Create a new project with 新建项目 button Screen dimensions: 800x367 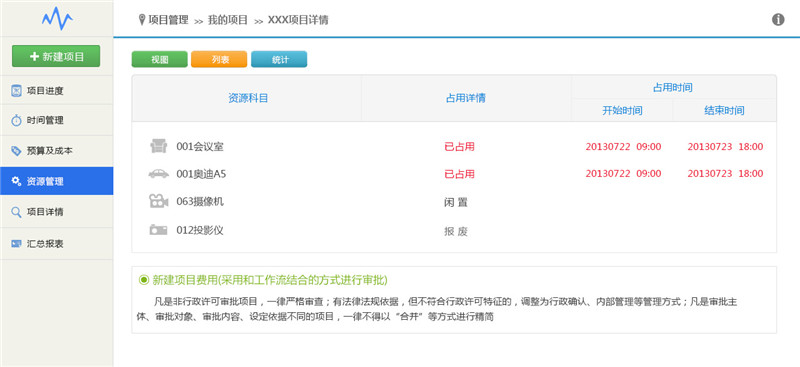56,56
